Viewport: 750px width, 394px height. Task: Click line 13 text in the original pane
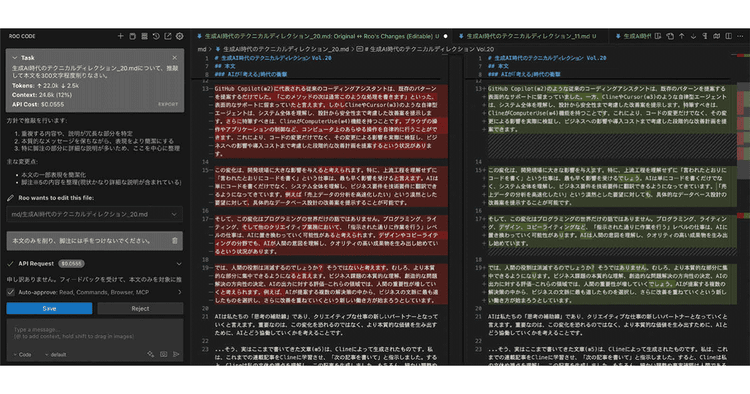(325, 121)
